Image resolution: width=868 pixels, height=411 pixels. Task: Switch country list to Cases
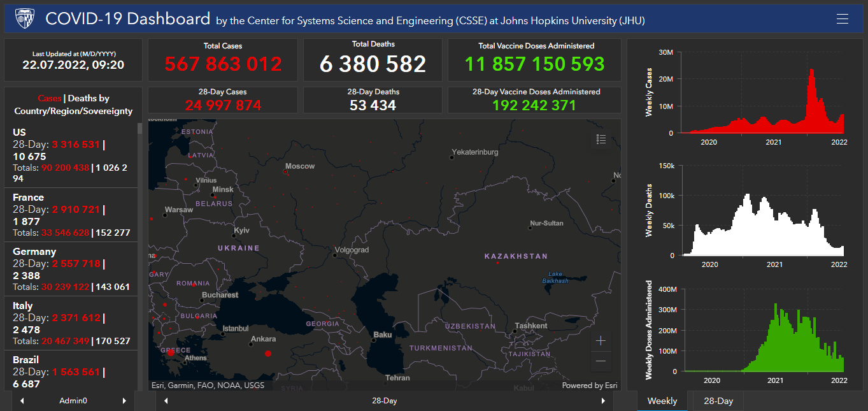coord(50,98)
